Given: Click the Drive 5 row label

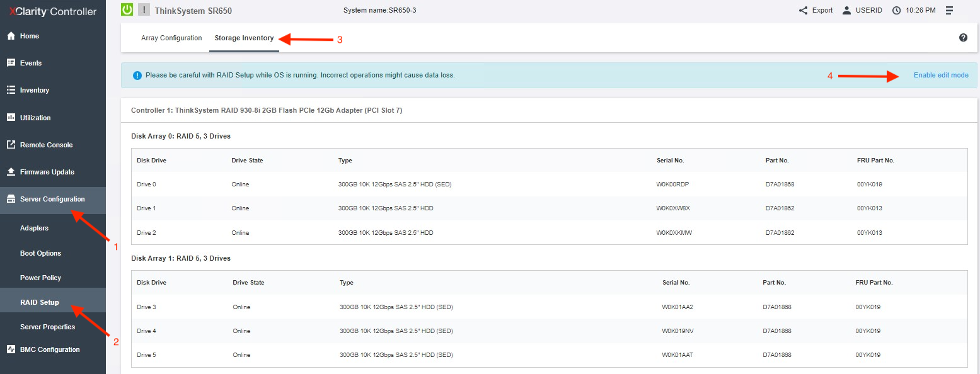Looking at the screenshot, I should (146, 354).
